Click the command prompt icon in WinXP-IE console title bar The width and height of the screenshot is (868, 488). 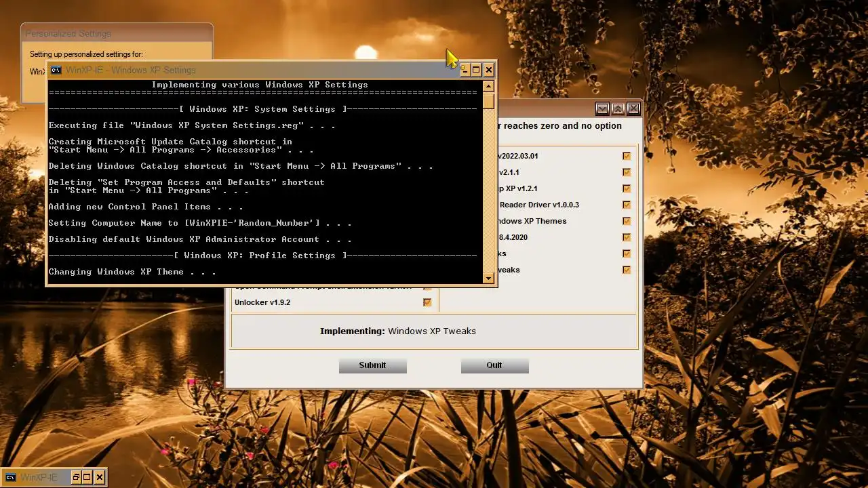click(56, 70)
